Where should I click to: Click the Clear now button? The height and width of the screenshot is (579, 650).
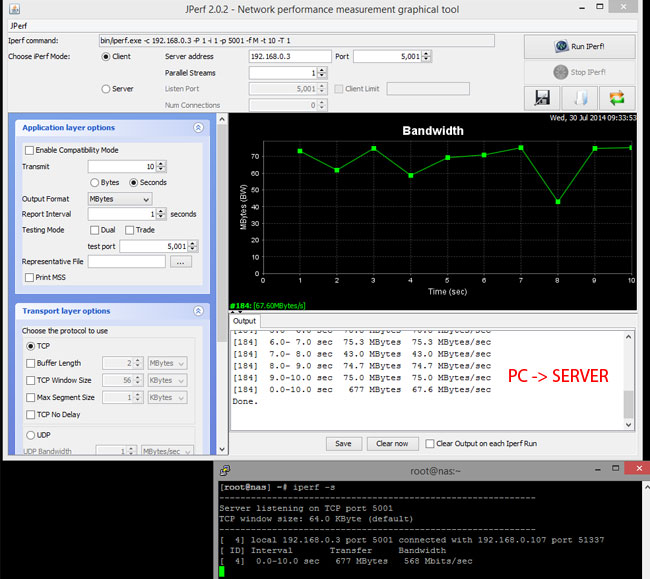pyautogui.click(x=392, y=444)
